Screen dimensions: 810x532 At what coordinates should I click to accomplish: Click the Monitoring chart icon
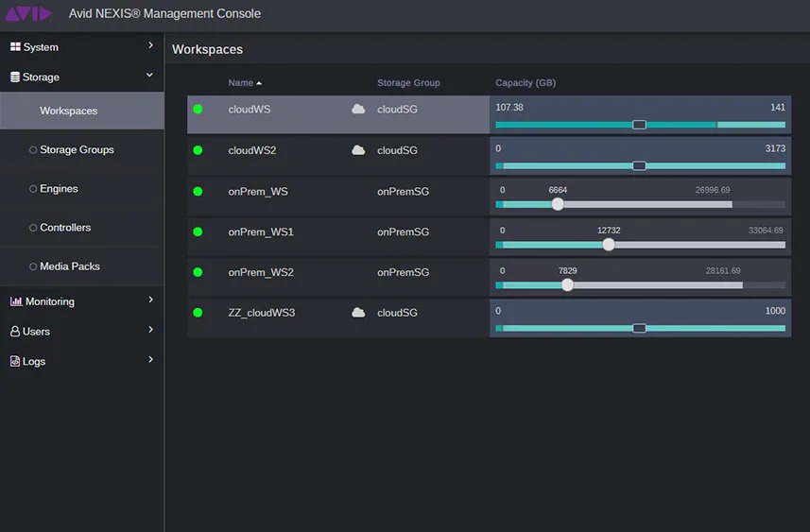(16, 301)
